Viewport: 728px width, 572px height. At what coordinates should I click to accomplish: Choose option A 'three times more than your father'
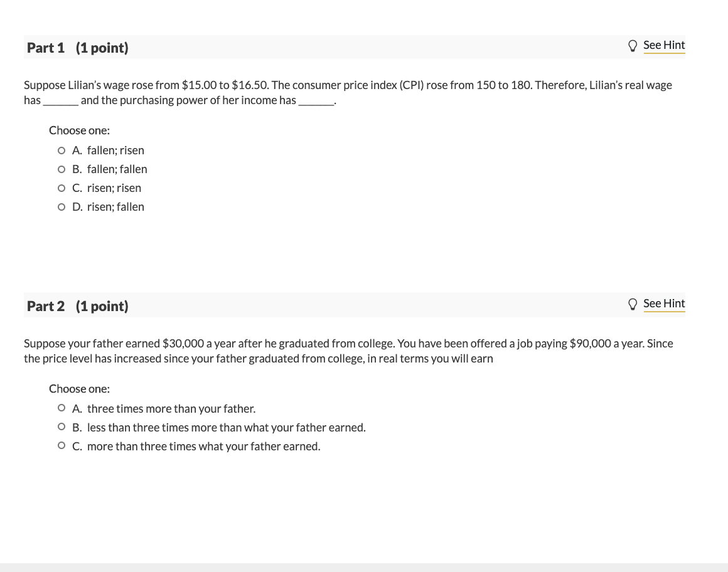click(x=61, y=408)
